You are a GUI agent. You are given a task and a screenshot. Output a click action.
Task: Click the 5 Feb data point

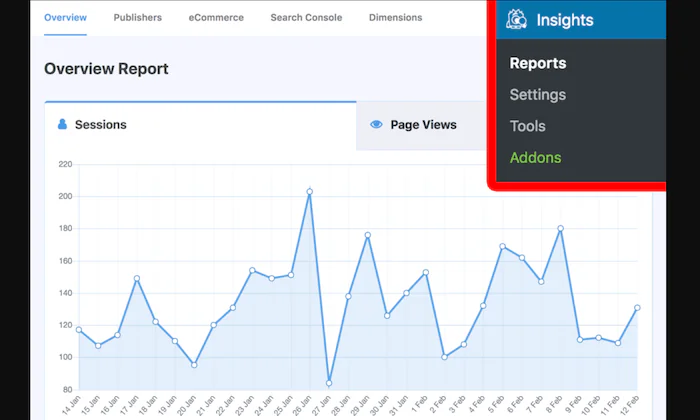503,246
